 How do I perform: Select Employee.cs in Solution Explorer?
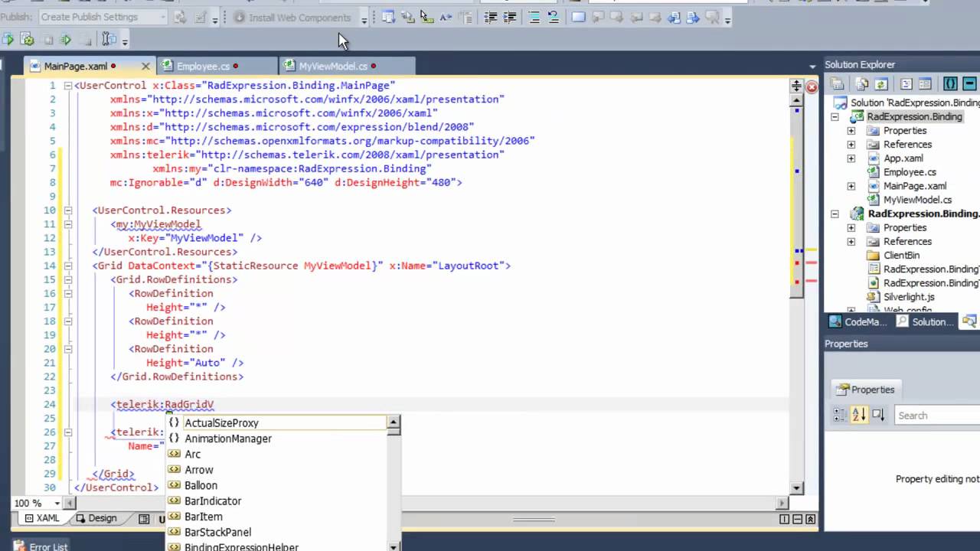pyautogui.click(x=910, y=172)
